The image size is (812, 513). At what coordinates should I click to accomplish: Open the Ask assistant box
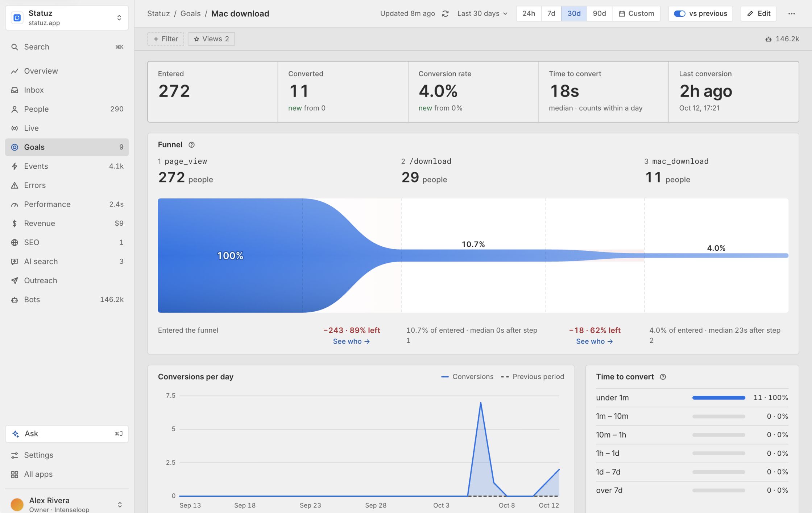pos(67,434)
